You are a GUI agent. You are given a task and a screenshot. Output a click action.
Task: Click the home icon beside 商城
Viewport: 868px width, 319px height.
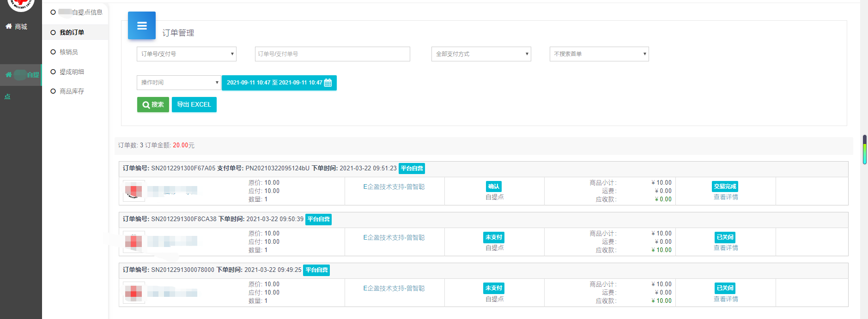[8, 26]
